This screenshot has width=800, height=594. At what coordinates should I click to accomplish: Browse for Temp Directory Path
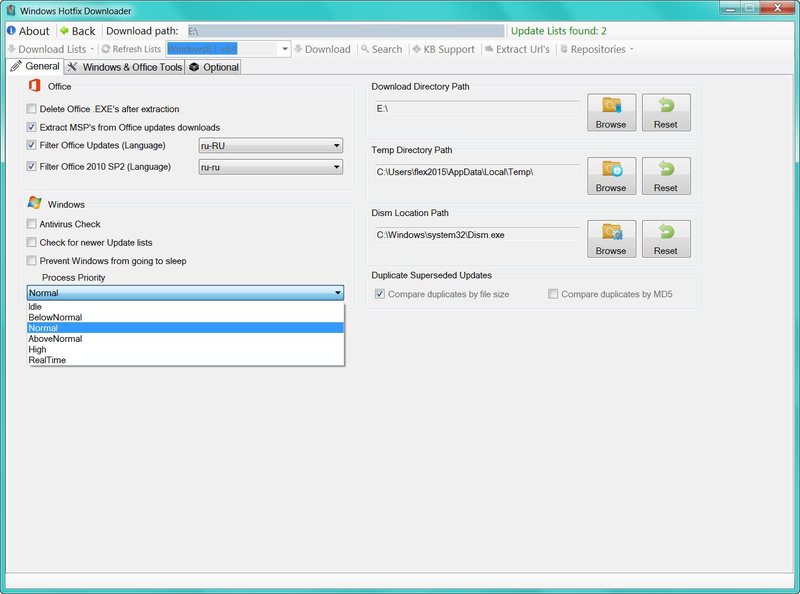(611, 176)
